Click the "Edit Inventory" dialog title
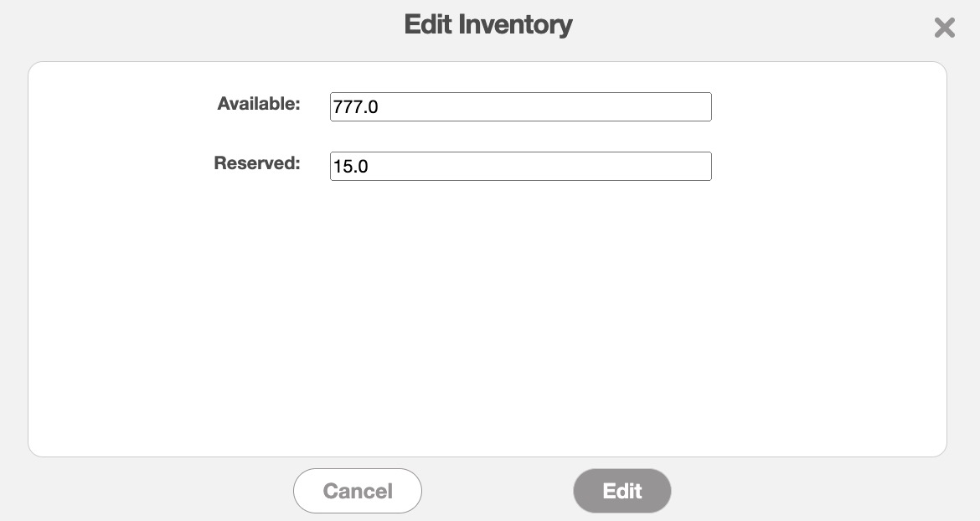 coord(488,24)
